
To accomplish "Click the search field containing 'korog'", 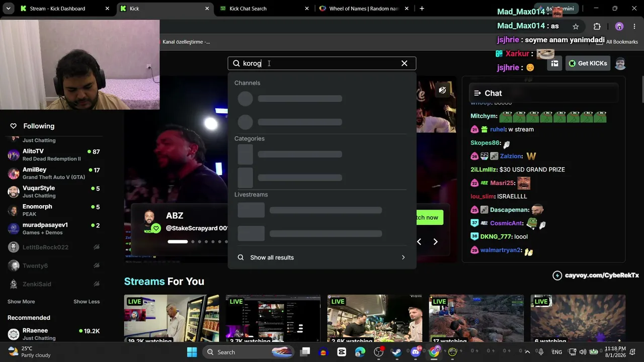I will pyautogui.click(x=321, y=63).
